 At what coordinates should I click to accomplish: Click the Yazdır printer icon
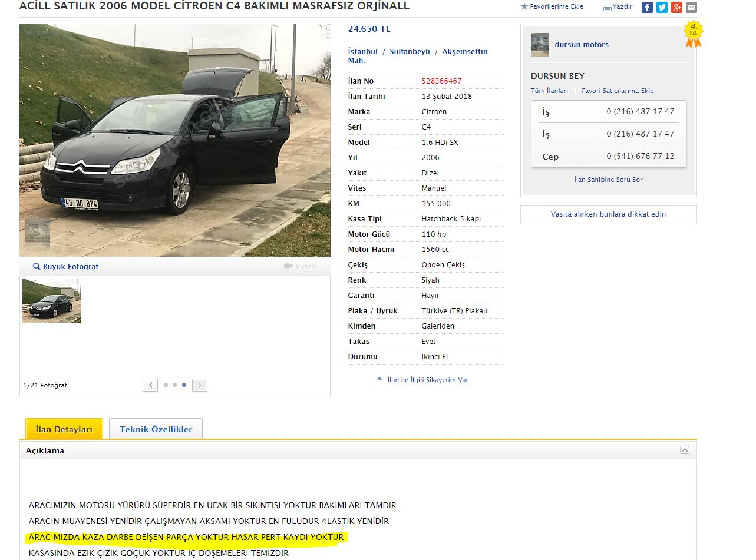click(x=608, y=7)
